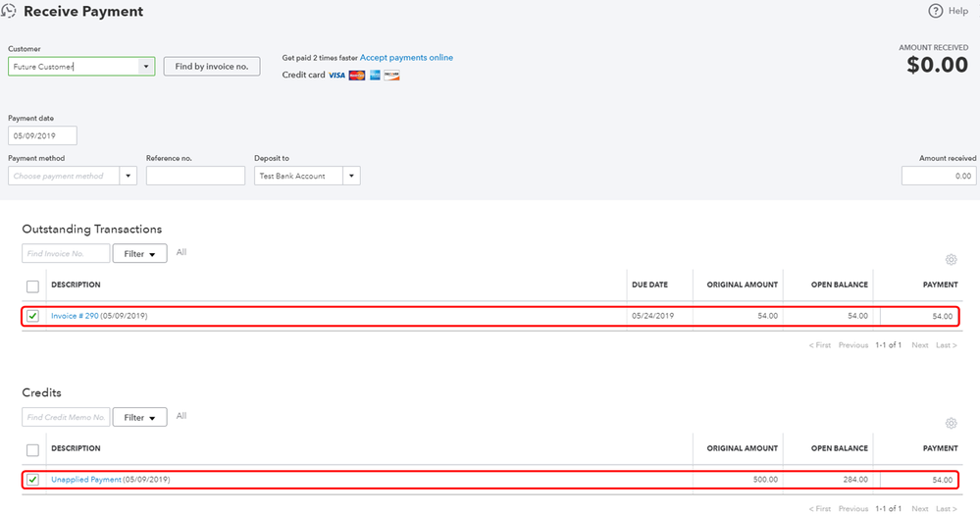
Task: Click Help text link
Action: click(x=958, y=11)
